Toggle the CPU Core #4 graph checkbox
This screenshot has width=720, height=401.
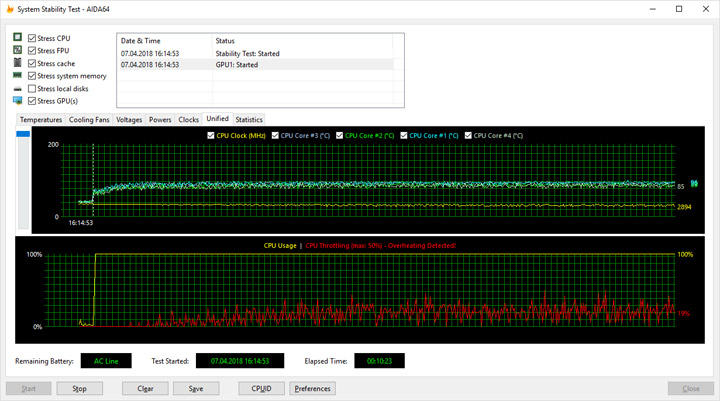pyautogui.click(x=468, y=136)
